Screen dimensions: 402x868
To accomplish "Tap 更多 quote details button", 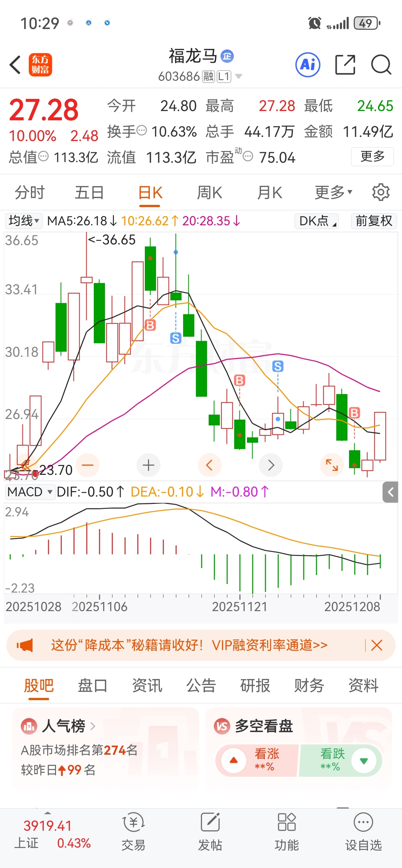I will click(372, 156).
